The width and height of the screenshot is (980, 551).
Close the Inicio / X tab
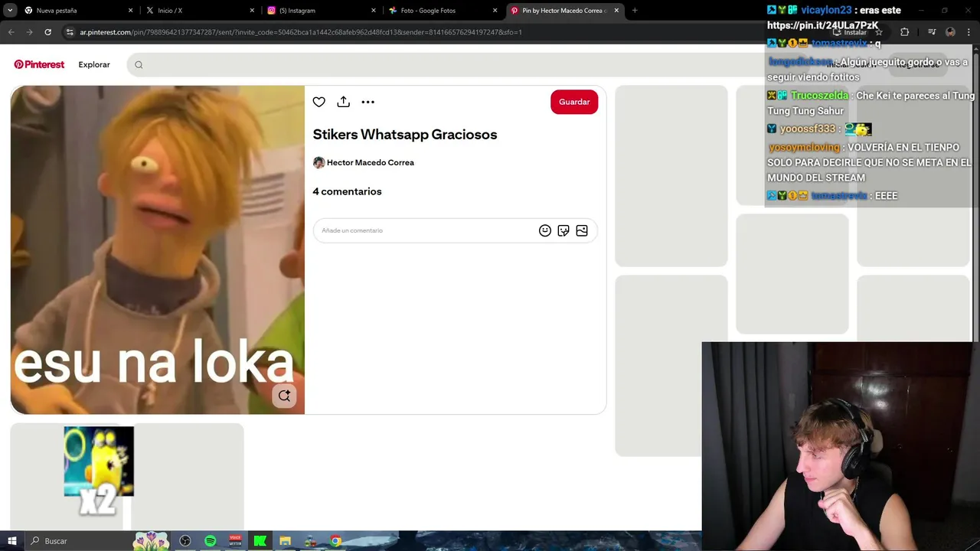252,11
